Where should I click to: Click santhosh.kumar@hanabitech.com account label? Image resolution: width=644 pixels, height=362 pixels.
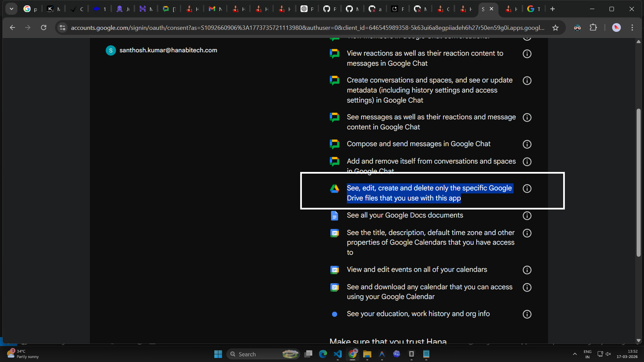(168, 50)
